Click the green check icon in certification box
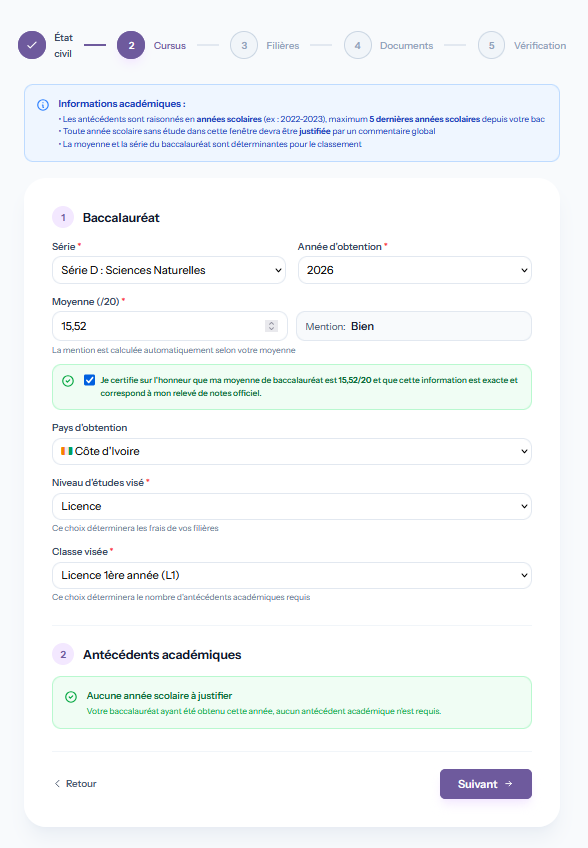The image size is (588, 848). tap(68, 381)
